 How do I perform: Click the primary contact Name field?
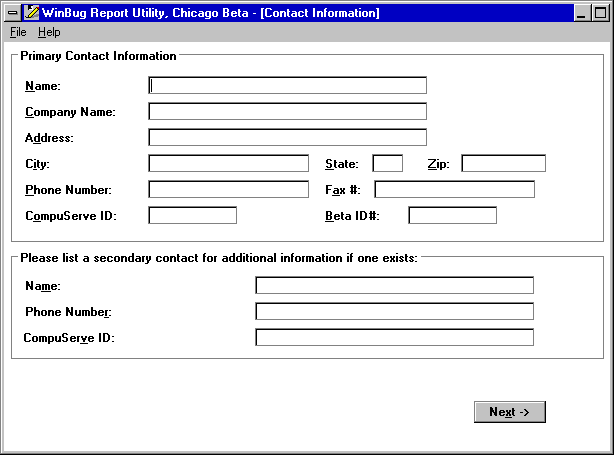point(287,85)
